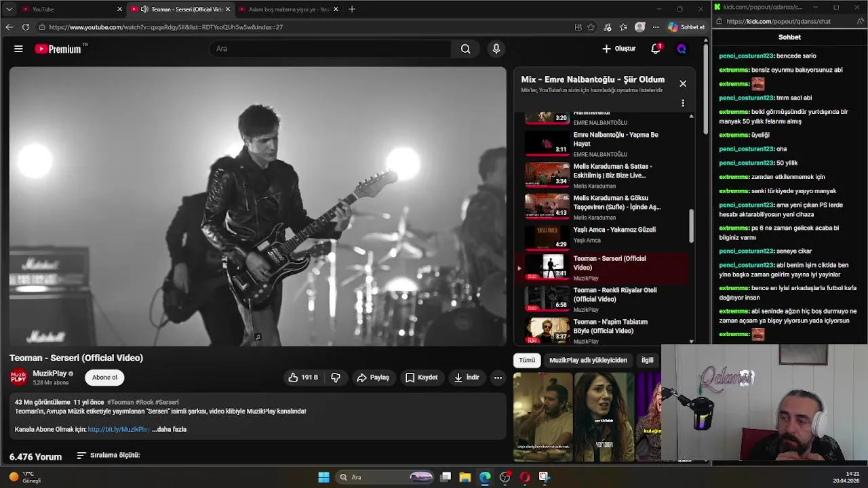Play Emre Nalbantoğlu - Yapma Be Hayat

coord(604,144)
